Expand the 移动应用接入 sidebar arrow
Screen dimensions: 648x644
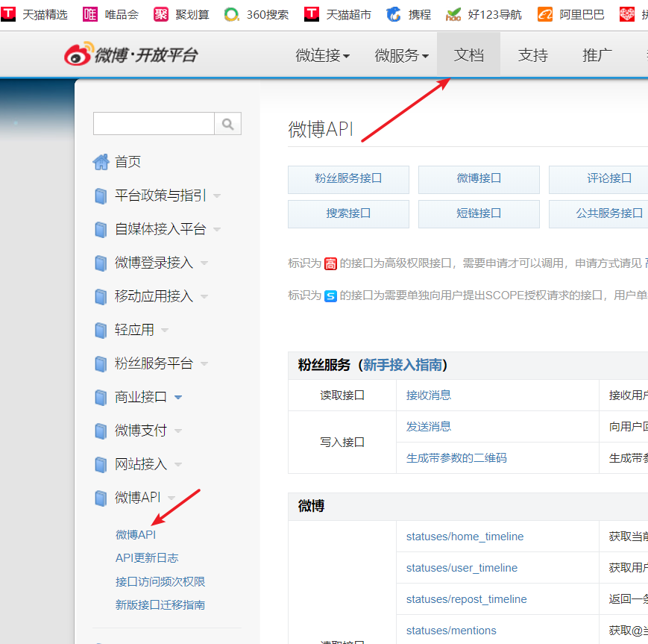(204, 296)
